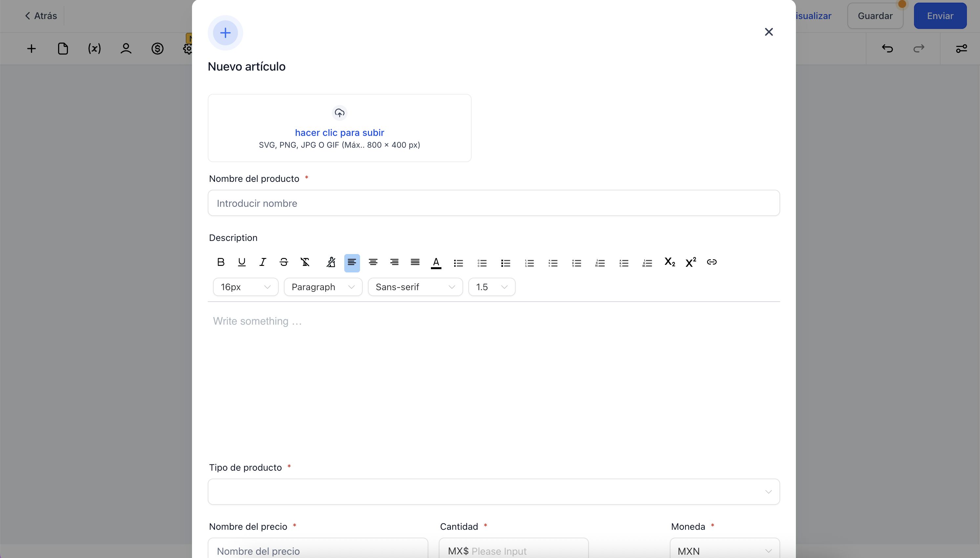Click the Enviar button

point(940,16)
